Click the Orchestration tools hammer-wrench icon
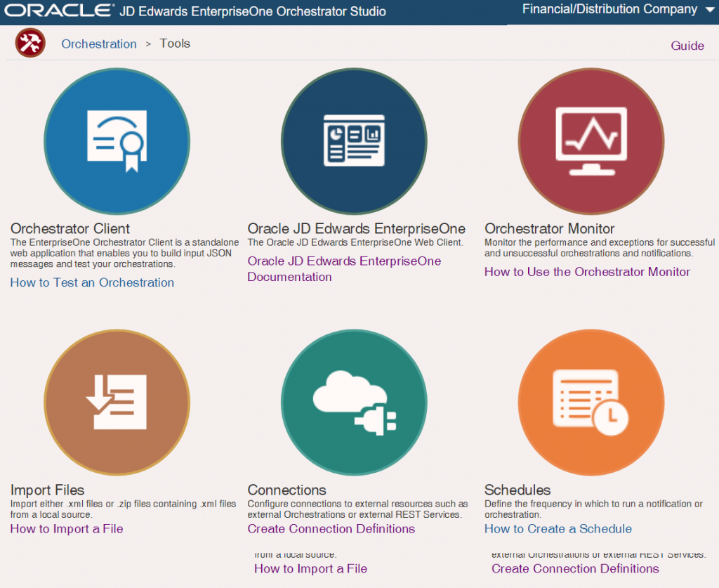This screenshot has width=719, height=588. click(x=29, y=42)
